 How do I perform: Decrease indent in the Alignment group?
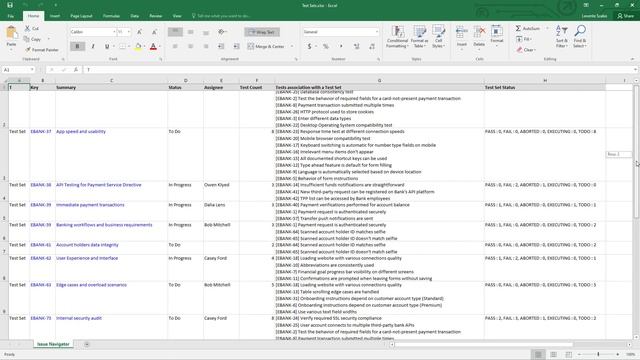221,47
